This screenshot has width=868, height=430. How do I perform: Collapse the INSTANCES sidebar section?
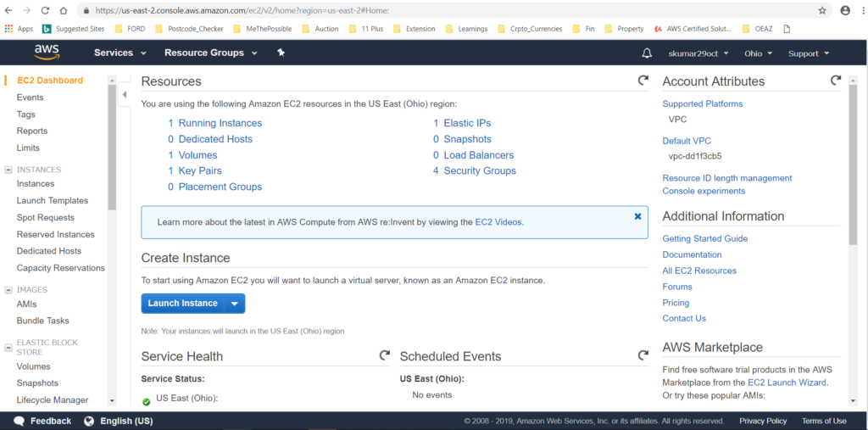[x=8, y=170]
